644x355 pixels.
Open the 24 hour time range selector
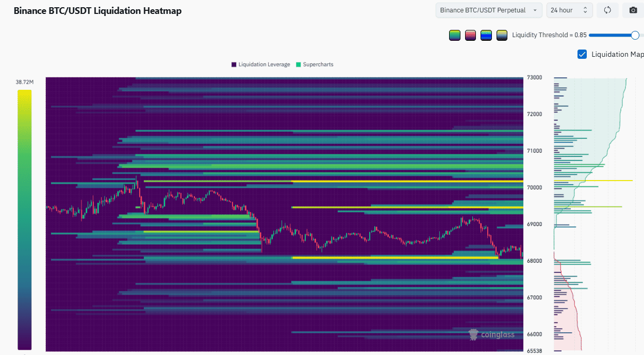point(569,10)
